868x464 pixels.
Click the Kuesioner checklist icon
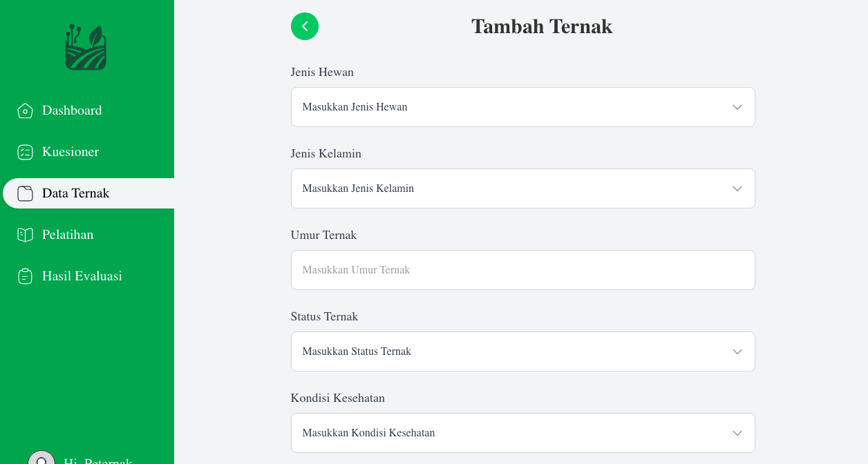(25, 152)
